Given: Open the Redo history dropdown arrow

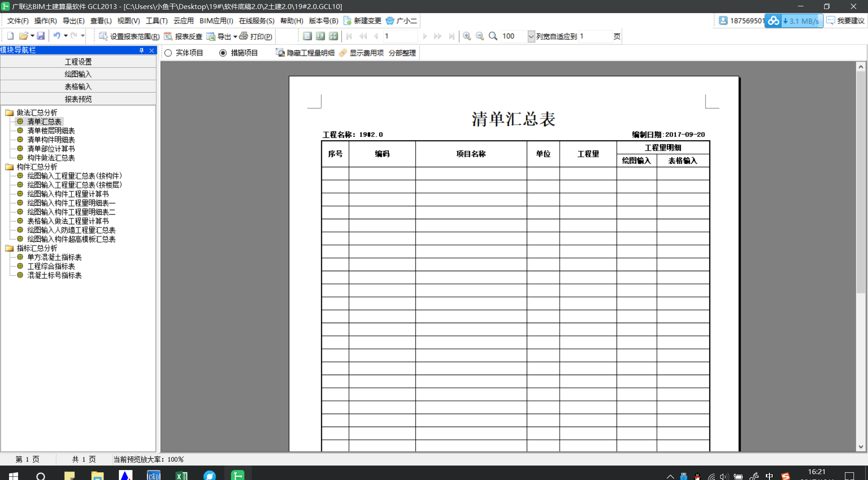Looking at the screenshot, I should click(82, 36).
